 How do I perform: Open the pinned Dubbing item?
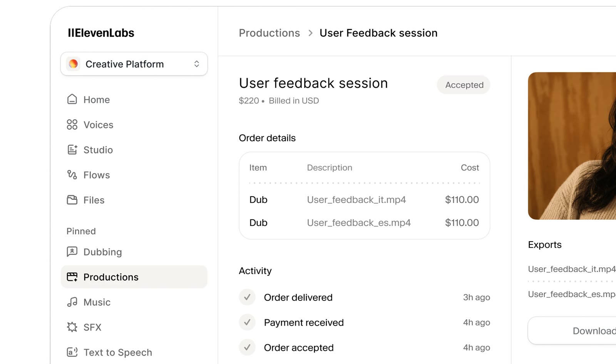(134, 252)
